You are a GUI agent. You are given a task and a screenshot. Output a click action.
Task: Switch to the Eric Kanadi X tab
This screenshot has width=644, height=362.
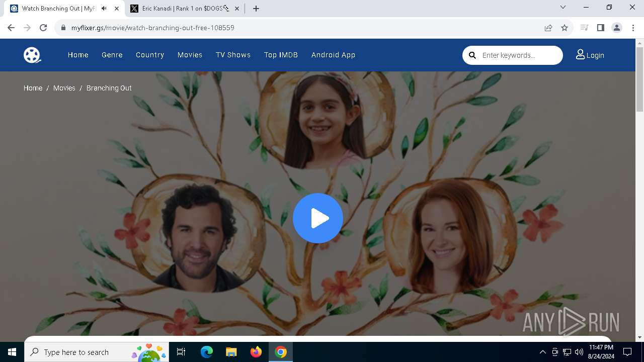pos(184,9)
